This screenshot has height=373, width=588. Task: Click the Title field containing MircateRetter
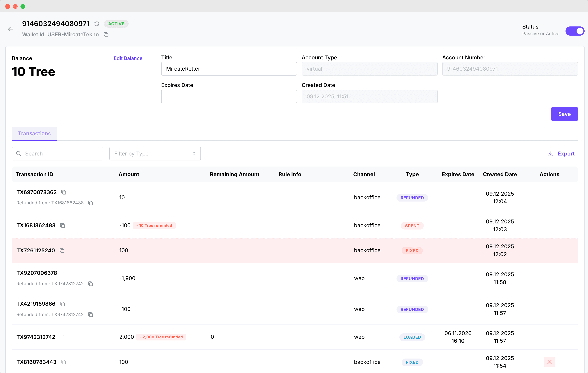tap(229, 69)
